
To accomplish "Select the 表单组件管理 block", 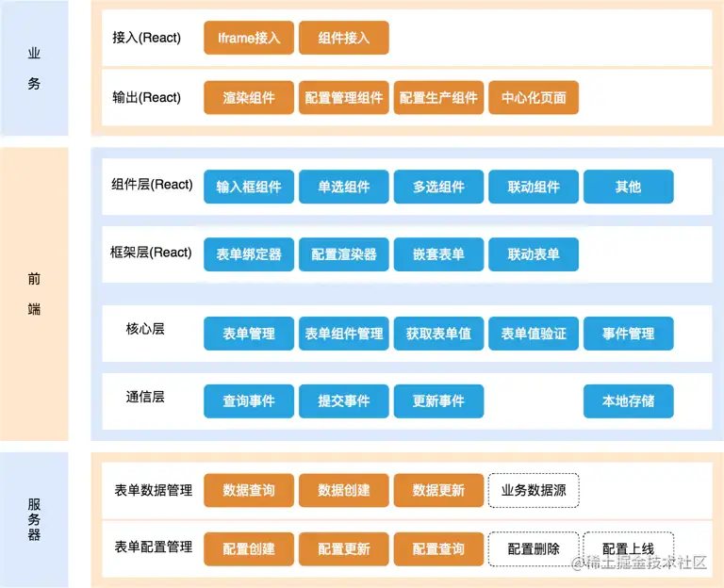I will coord(344,334).
